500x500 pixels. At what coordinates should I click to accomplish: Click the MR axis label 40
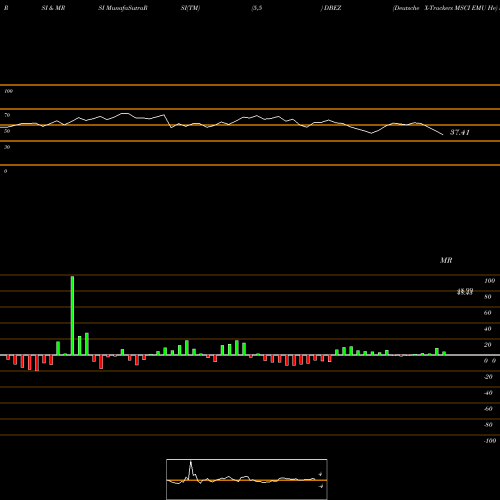(488, 329)
